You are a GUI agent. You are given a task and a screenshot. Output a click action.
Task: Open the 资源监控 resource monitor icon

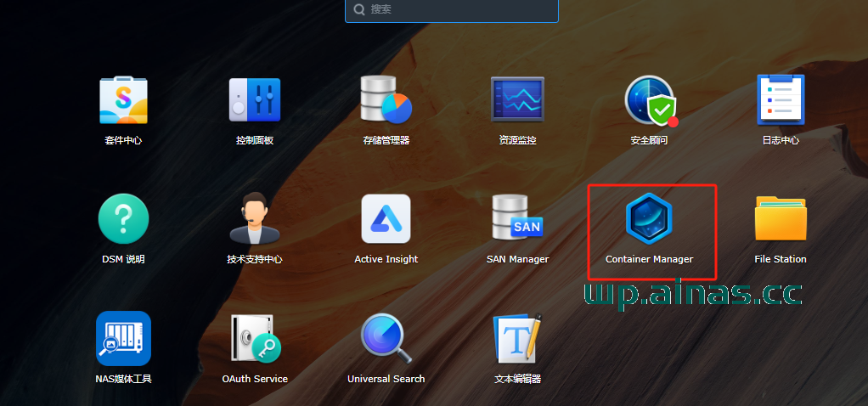[517, 99]
